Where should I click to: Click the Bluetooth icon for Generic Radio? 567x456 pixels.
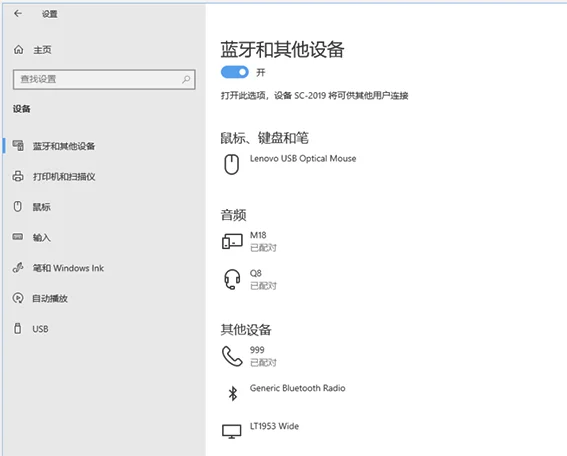point(233,393)
